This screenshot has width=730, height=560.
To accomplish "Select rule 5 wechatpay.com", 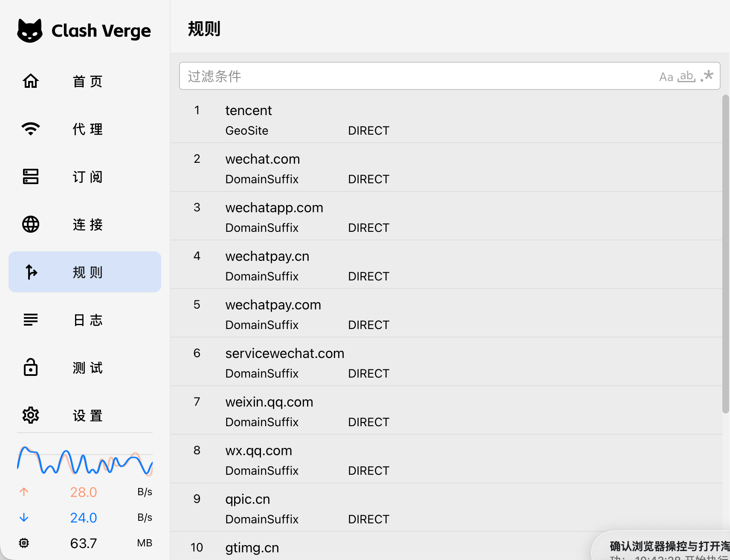I will click(446, 313).
